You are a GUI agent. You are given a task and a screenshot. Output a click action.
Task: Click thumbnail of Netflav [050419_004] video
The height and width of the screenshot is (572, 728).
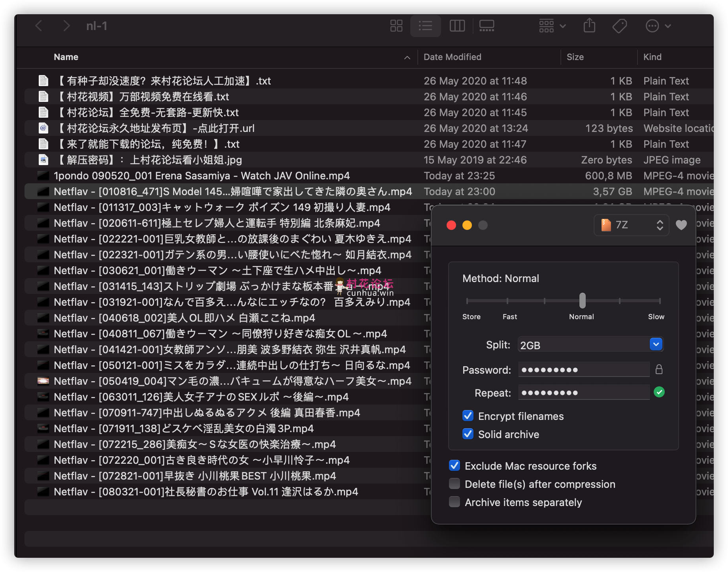pos(43,381)
